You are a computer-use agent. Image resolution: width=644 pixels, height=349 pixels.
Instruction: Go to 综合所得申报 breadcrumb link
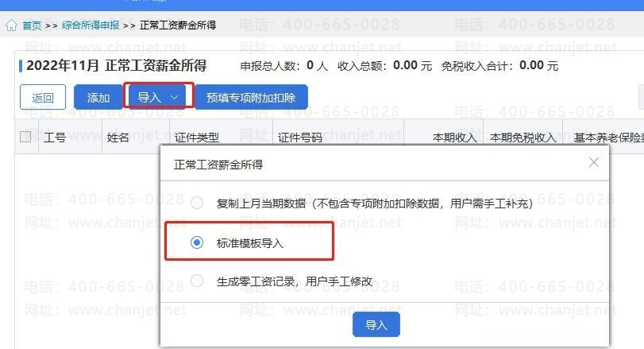coord(91,25)
